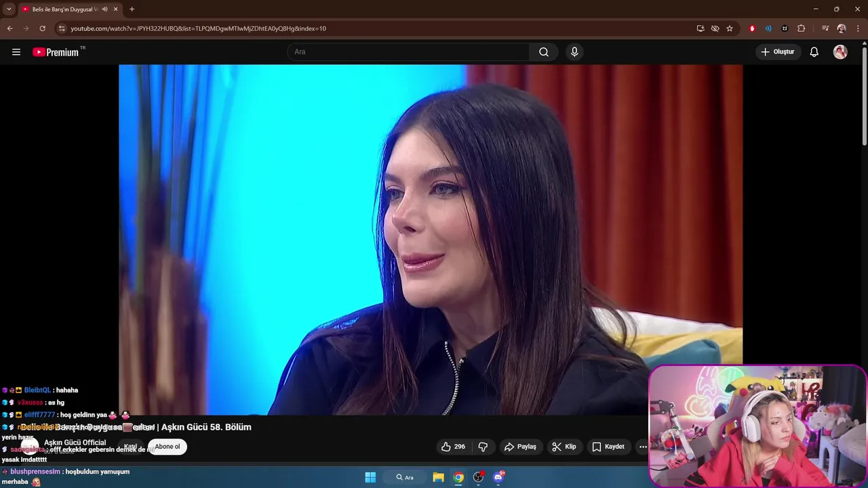This screenshot has height=488, width=868.
Task: View site information icon in address bar
Action: pyautogui.click(x=62, y=28)
